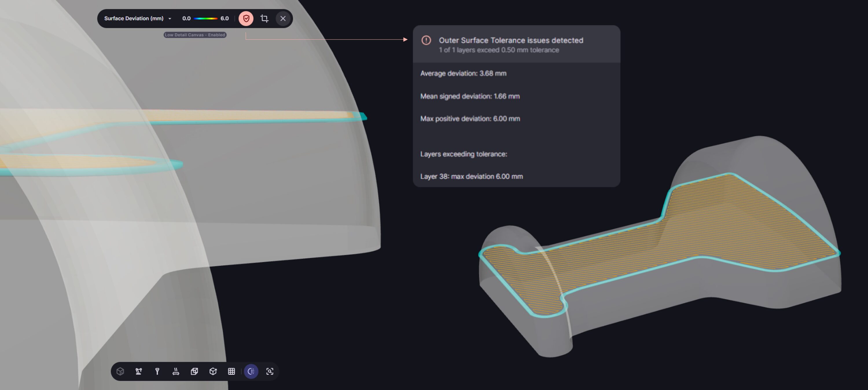This screenshot has height=390, width=868.
Task: Click the 3D cube view icon
Action: (x=120, y=371)
